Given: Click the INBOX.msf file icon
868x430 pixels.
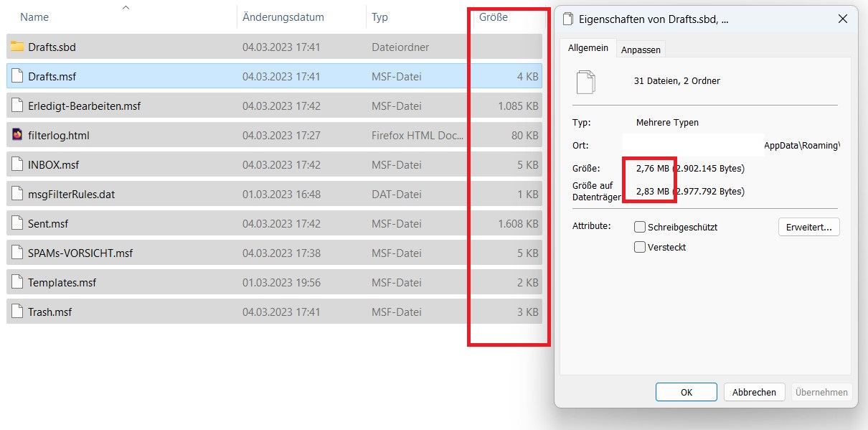Looking at the screenshot, I should 17,164.
